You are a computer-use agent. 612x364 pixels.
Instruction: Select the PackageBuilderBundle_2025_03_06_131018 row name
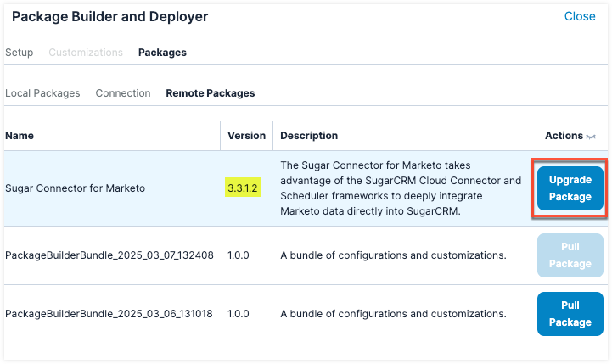[109, 314]
